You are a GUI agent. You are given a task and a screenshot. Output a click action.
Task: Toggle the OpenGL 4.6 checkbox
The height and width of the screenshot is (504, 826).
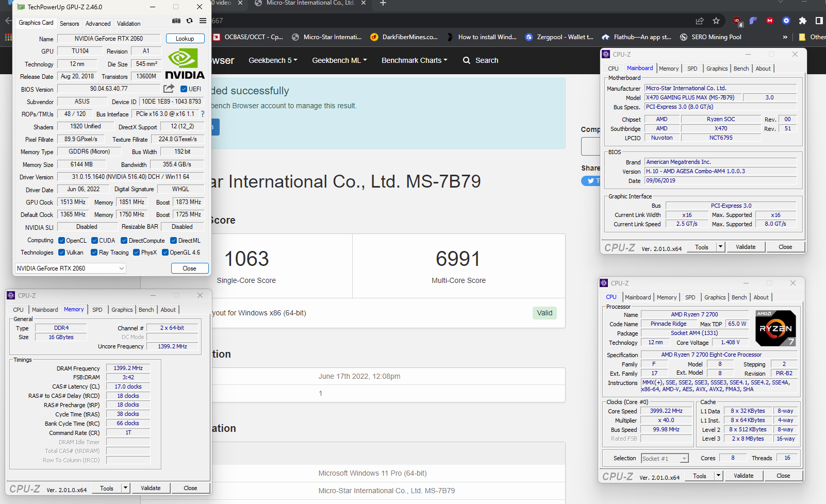click(165, 253)
